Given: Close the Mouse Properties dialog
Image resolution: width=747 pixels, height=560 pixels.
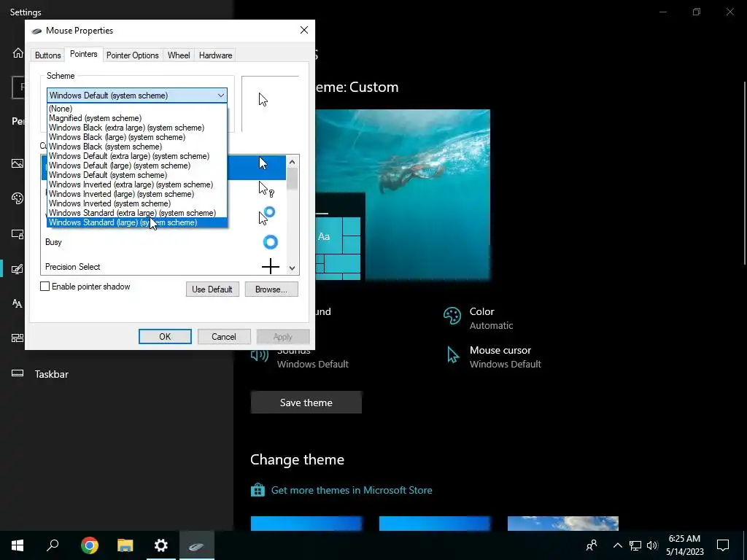Looking at the screenshot, I should point(304,31).
